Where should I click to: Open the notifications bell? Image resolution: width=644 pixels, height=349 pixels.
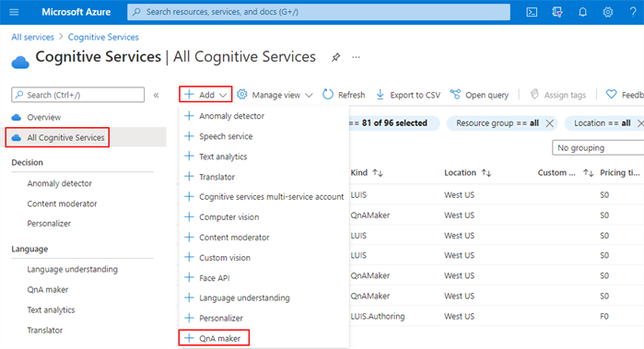[x=582, y=12]
